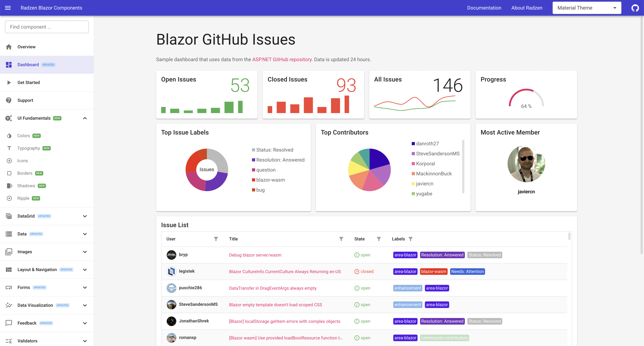Select Overview in the sidebar

47,47
